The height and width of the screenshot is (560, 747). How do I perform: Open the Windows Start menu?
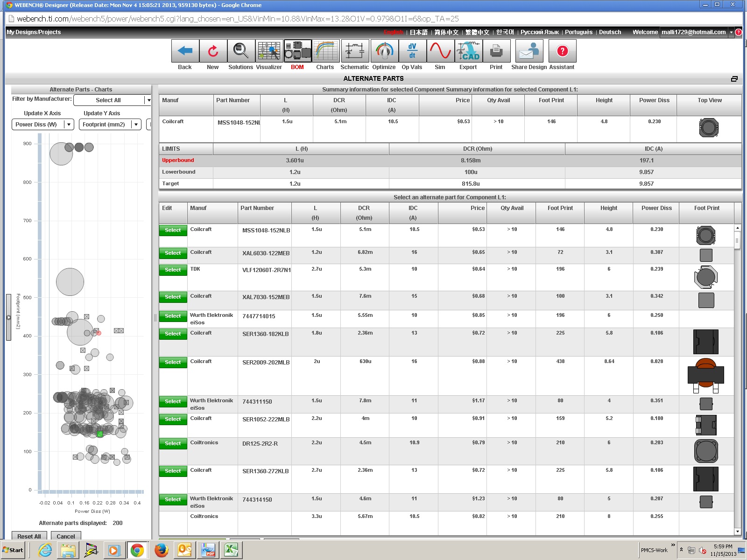(x=13, y=550)
